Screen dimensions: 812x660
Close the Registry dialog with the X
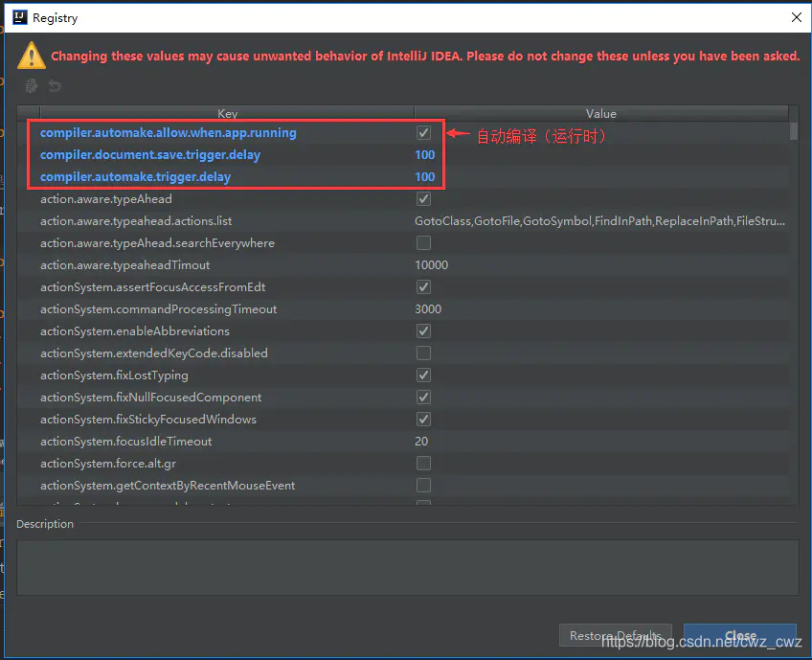[797, 17]
